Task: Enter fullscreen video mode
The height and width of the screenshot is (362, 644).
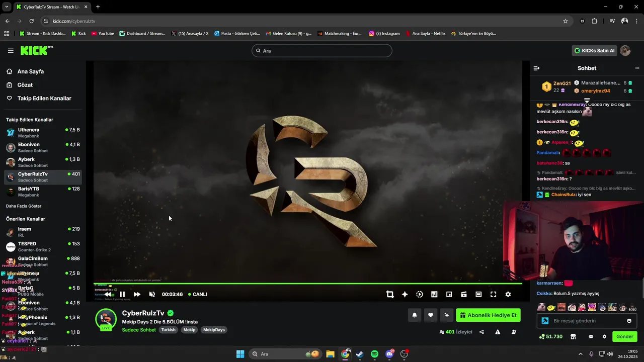Action: click(493, 295)
